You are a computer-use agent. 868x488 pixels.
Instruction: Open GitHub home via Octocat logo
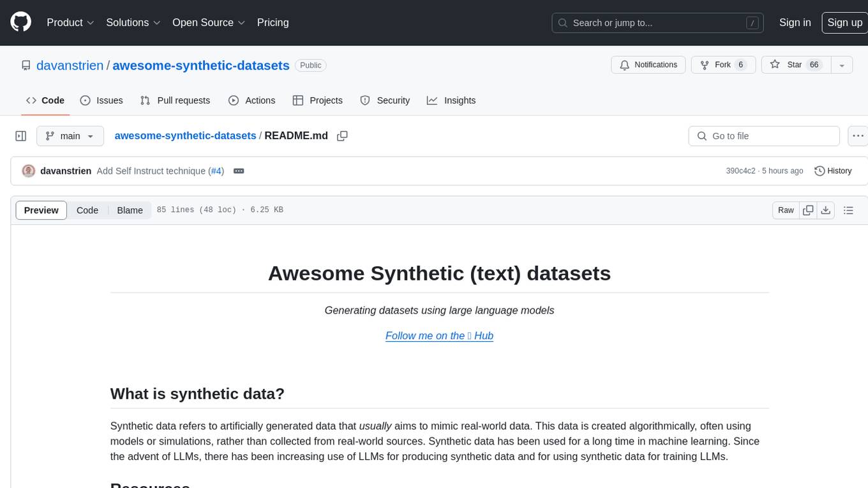pyautogui.click(x=21, y=22)
